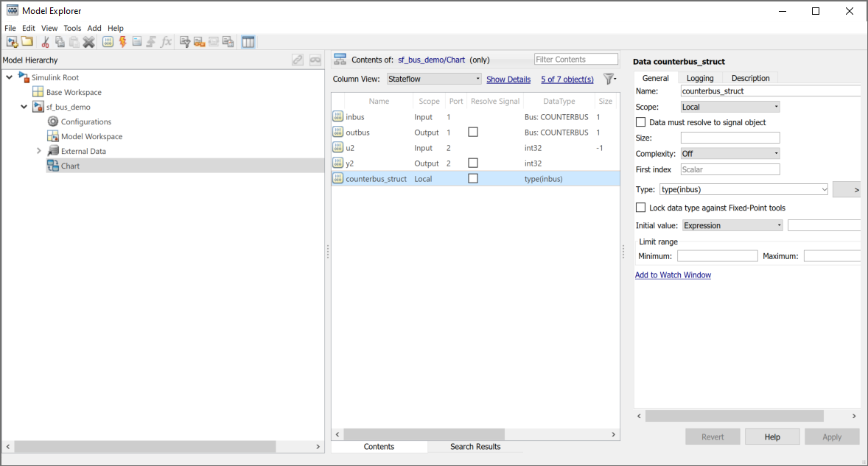Open the funnel filter options icon

coord(609,79)
